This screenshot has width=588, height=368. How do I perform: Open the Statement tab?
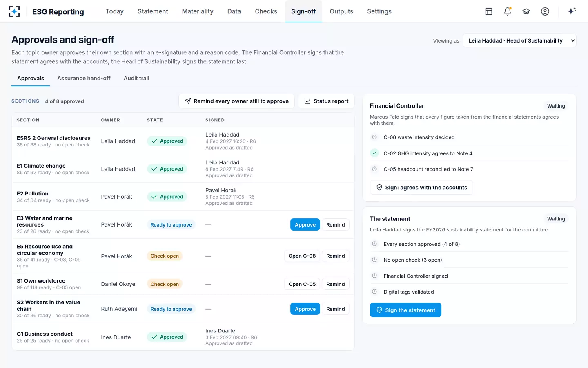tap(153, 11)
